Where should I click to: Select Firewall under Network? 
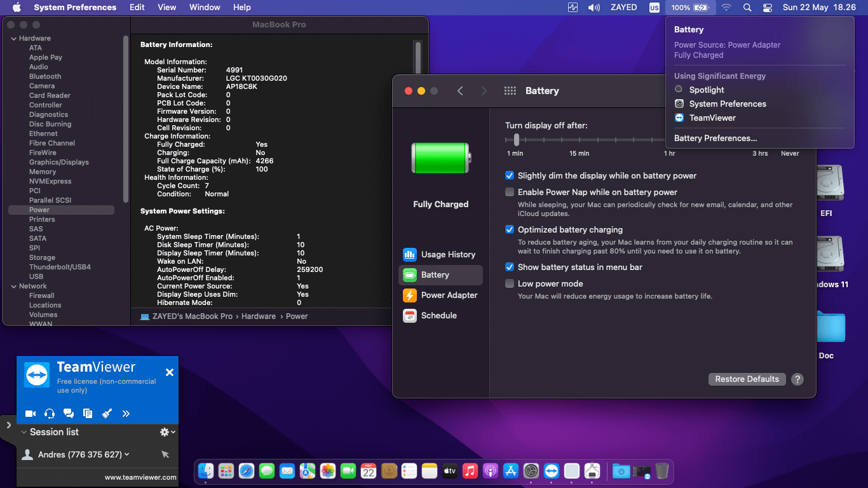pyautogui.click(x=41, y=295)
